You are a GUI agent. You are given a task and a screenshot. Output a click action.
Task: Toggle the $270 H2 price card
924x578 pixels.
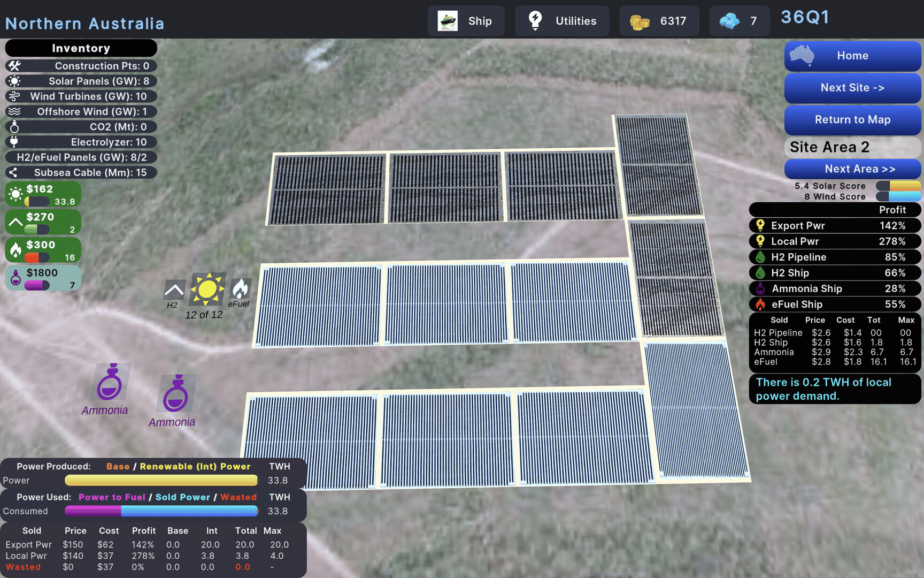tap(43, 222)
